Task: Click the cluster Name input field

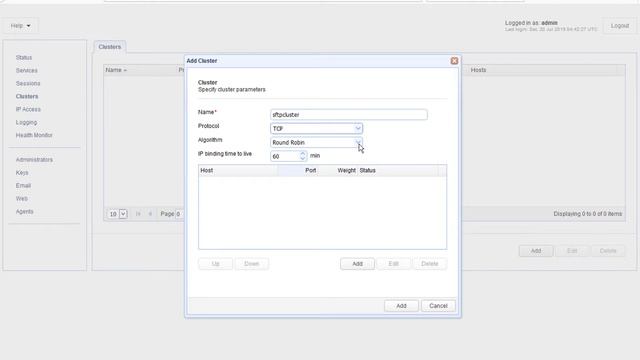Action: (x=349, y=115)
